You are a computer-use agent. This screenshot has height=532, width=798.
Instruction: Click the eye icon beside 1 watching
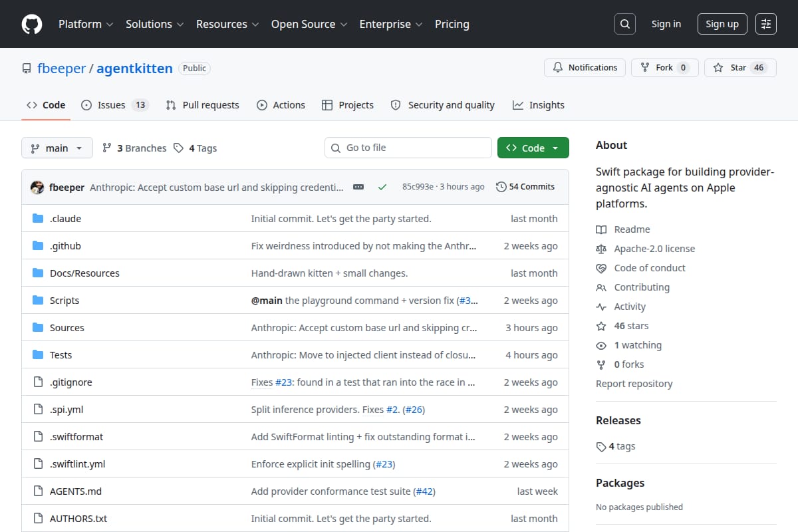[x=601, y=345]
